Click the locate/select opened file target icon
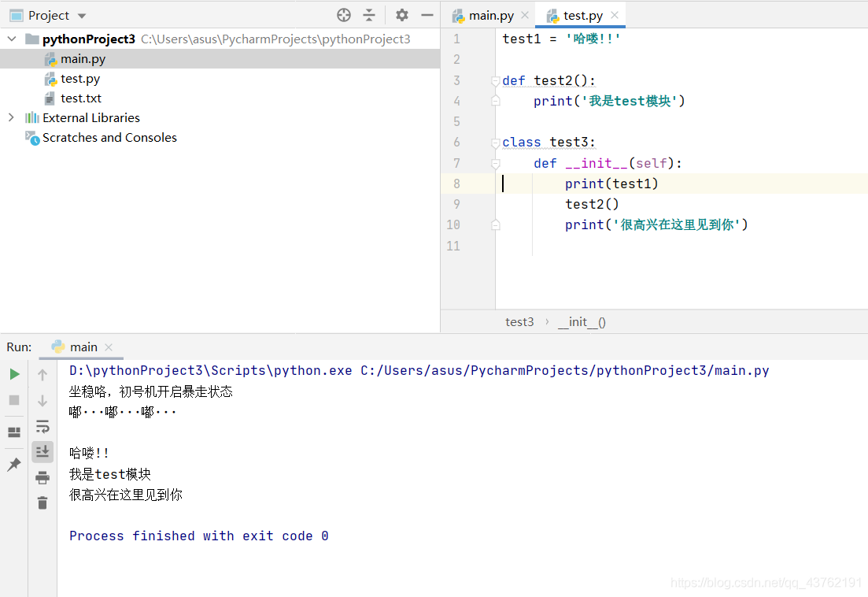 point(344,15)
